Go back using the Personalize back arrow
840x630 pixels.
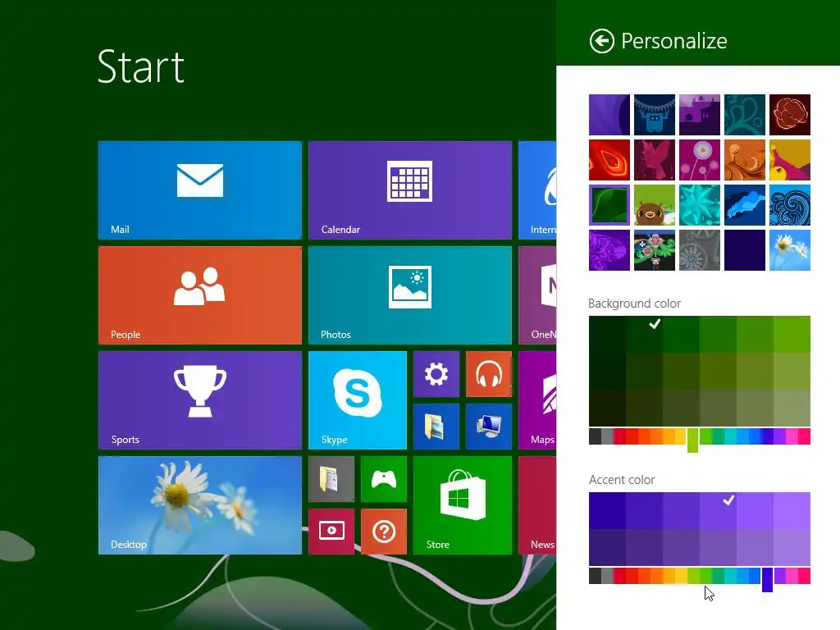601,41
